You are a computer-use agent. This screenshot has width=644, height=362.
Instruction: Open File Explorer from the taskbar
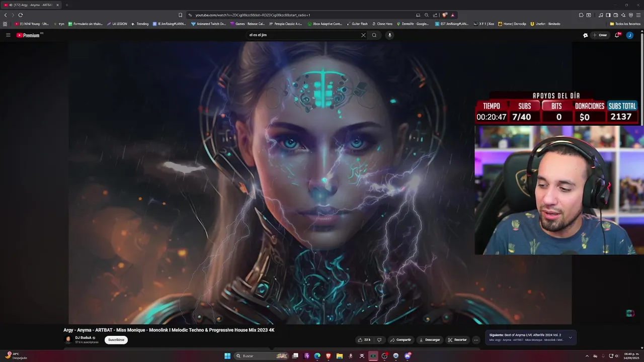point(340,356)
